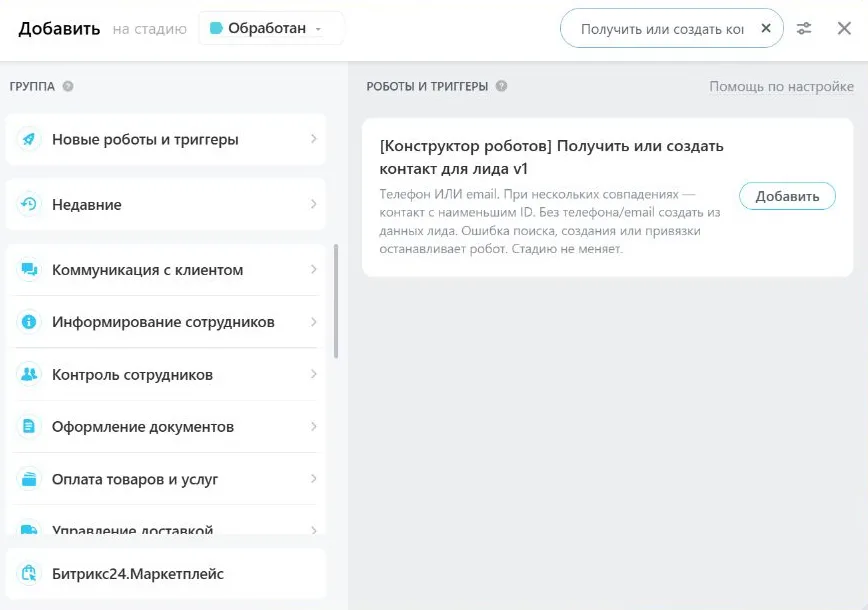The image size is (868, 610).
Task: Select the Новые роботы и триггеры group
Action: tap(166, 139)
